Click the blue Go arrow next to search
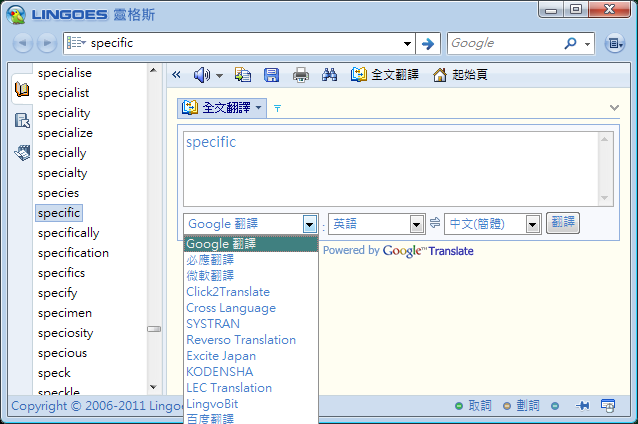Screen dimensions: 638x424 [428, 44]
